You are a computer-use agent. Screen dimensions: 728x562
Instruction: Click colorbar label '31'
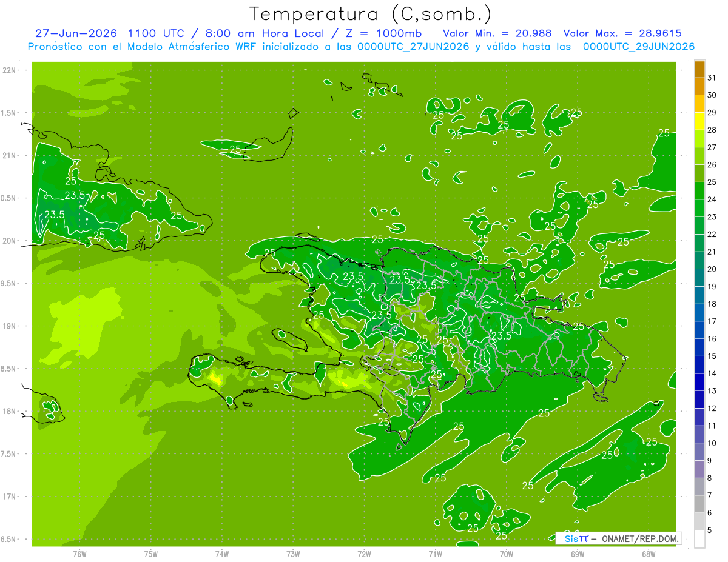click(x=712, y=78)
